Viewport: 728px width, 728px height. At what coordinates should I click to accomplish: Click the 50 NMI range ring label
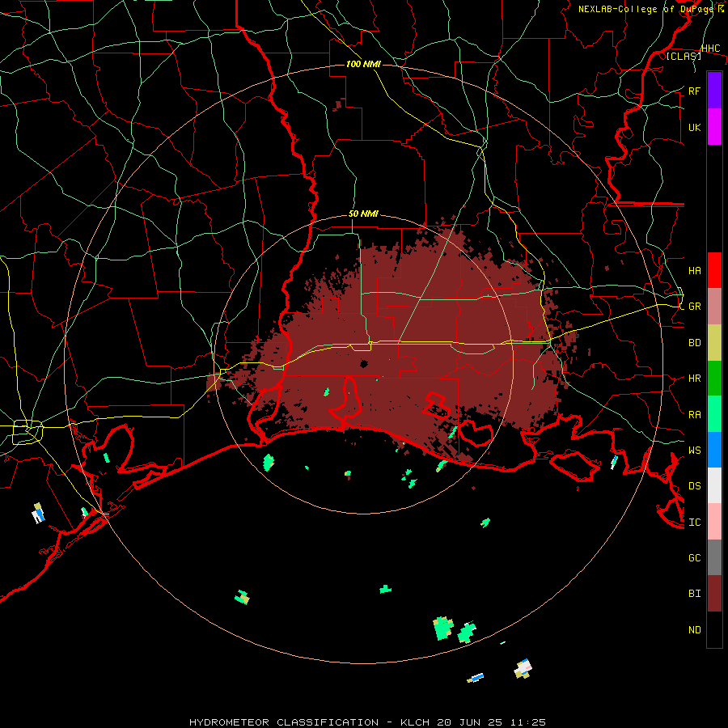pos(363,214)
